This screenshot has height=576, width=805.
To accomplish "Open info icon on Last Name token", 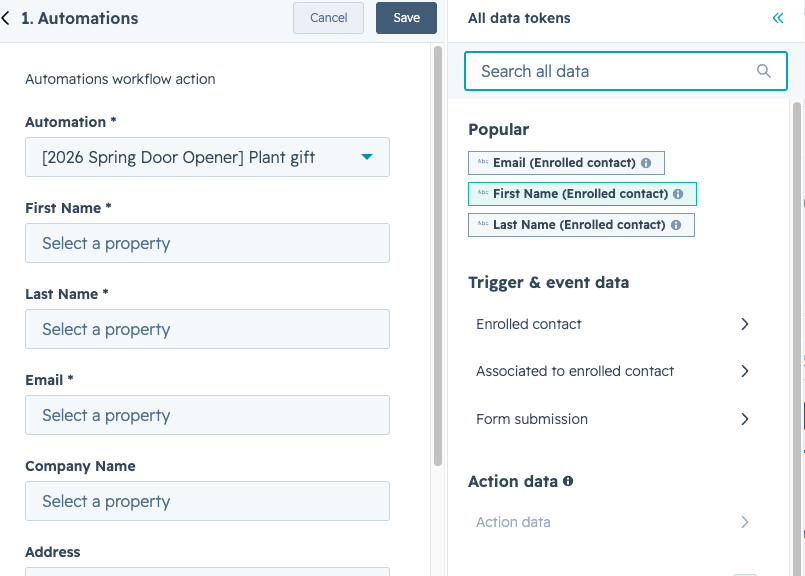I will pyautogui.click(x=676, y=225).
